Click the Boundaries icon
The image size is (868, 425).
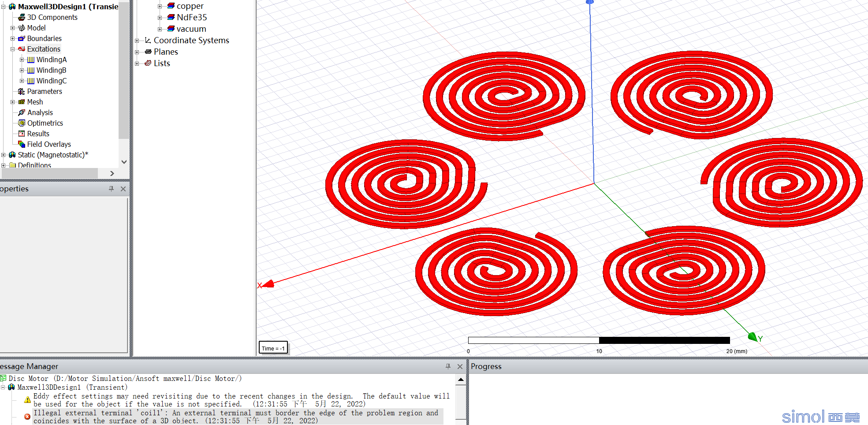click(x=21, y=38)
